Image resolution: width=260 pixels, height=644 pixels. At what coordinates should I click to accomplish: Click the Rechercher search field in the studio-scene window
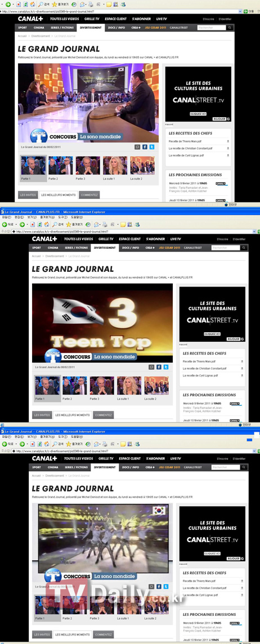pos(211,28)
